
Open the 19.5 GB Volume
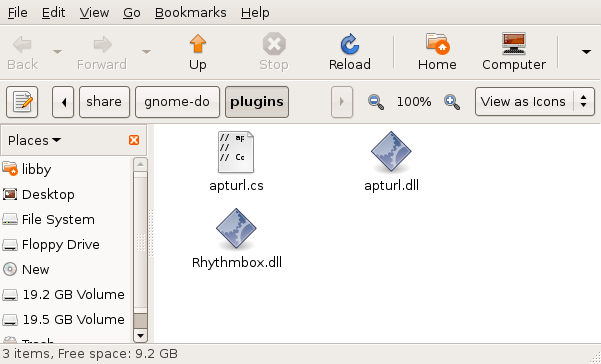63,319
